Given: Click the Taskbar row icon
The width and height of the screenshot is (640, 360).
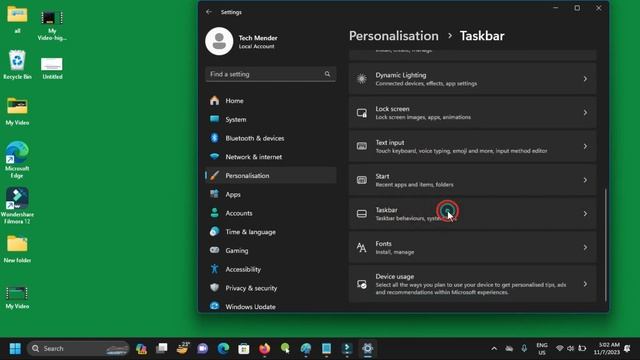Looking at the screenshot, I should coord(362,213).
